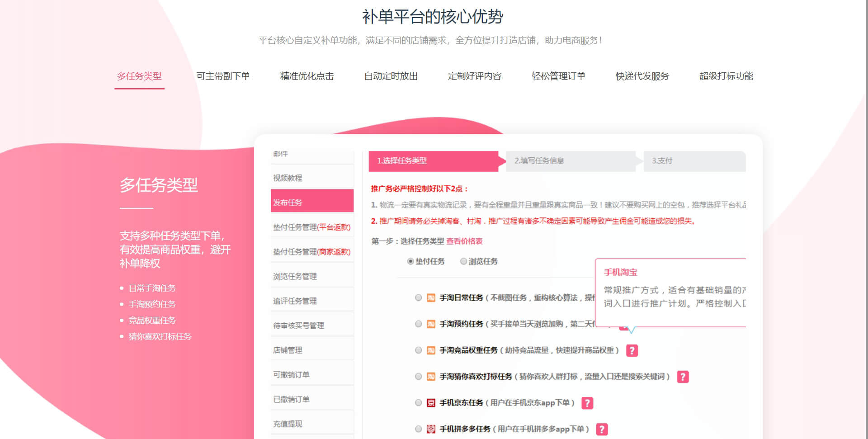
Task: Click Taobao icon next to 手淘日常任务
Action: pyautogui.click(x=431, y=297)
